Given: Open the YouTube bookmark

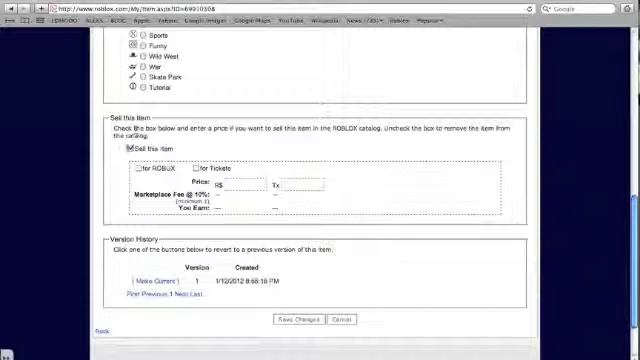Looking at the screenshot, I should pos(291,20).
